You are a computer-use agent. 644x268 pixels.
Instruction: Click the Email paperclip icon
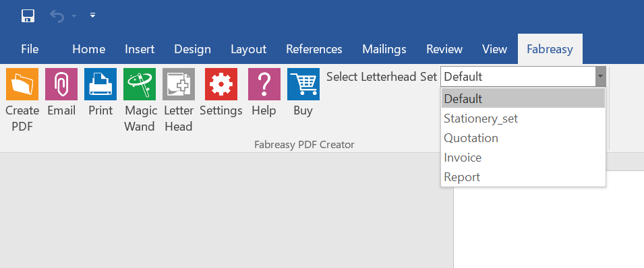coord(61,84)
